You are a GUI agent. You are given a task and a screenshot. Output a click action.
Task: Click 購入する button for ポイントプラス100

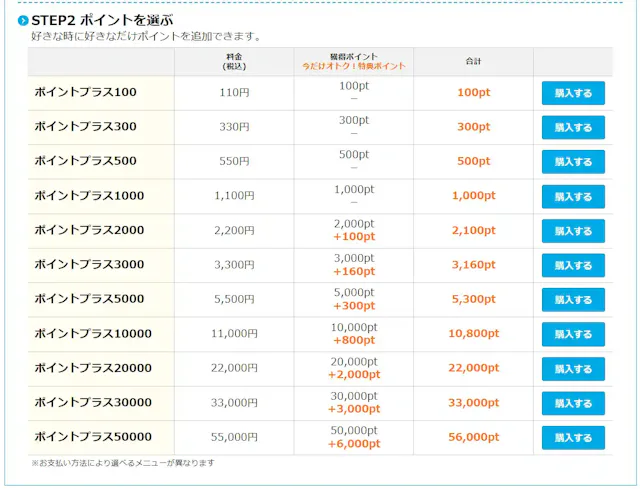[x=573, y=93]
